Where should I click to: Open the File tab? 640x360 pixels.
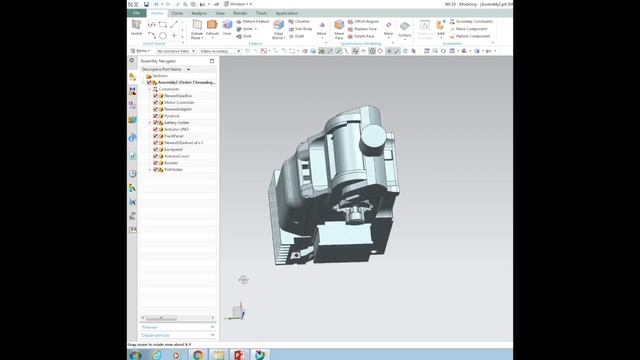[x=136, y=13]
